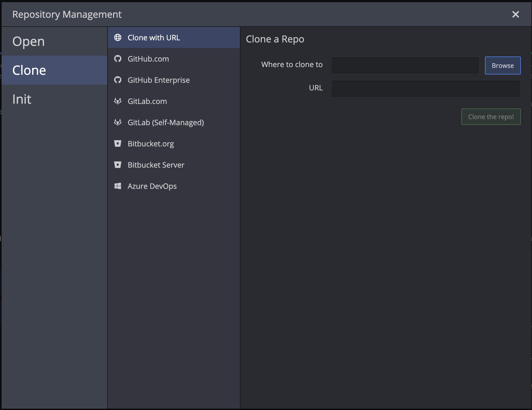This screenshot has height=410, width=532.
Task: Click the Azure DevOps Windows logo icon
Action: coord(118,186)
